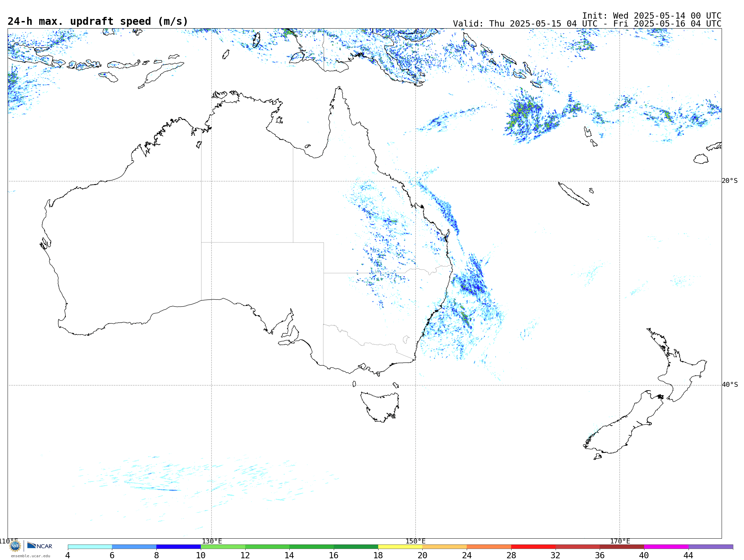Open the ensemble.ucar.edu link text
744x560 pixels.
[30, 556]
